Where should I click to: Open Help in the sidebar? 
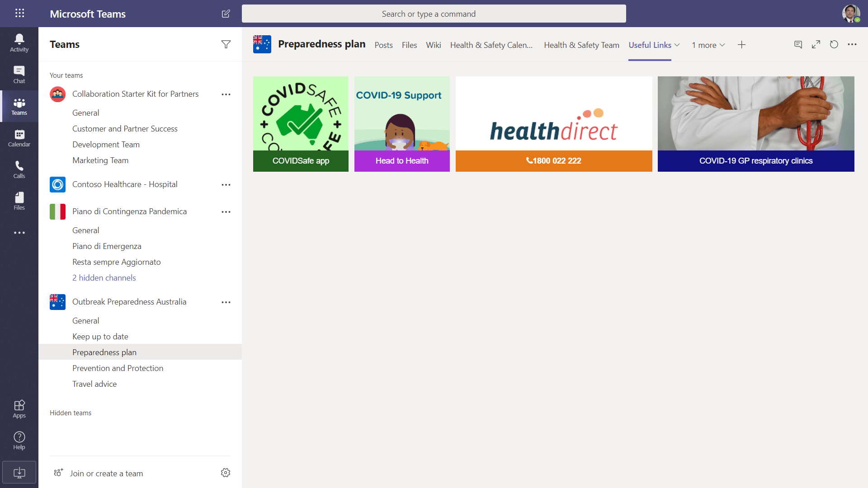point(19,441)
